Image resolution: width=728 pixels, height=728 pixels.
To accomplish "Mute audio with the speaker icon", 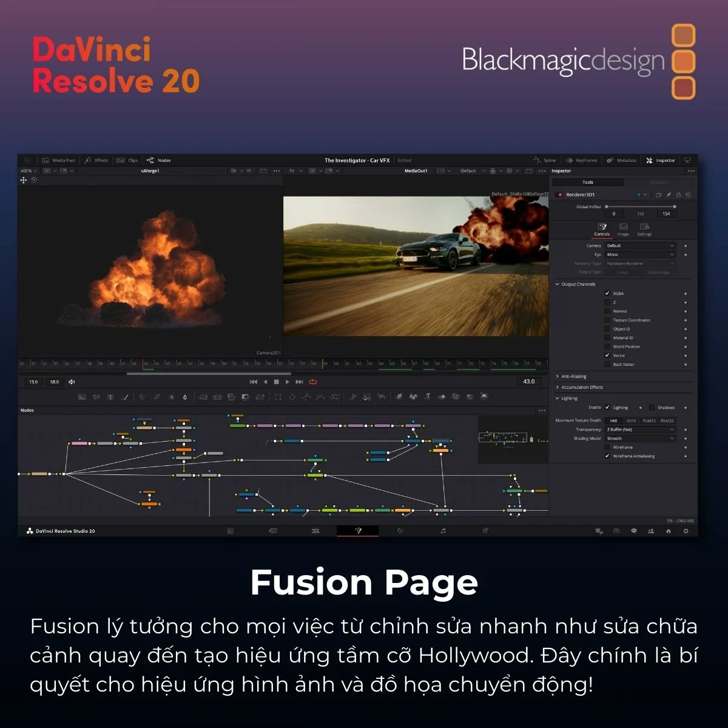I will coord(72,382).
